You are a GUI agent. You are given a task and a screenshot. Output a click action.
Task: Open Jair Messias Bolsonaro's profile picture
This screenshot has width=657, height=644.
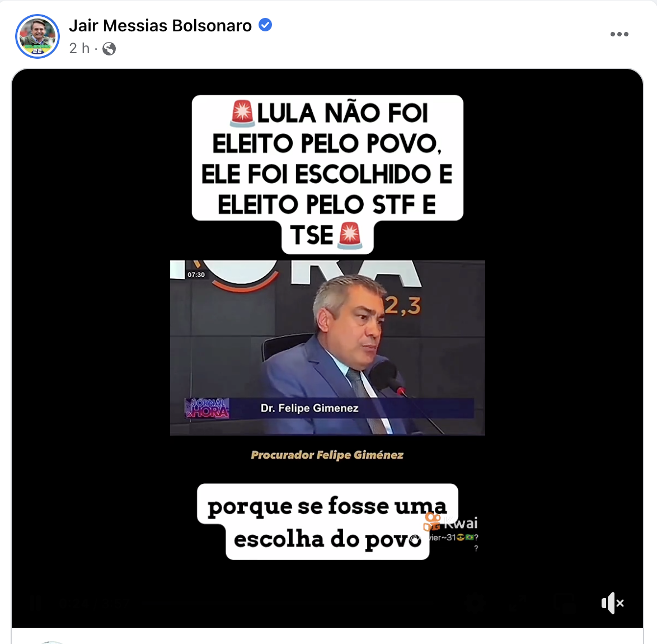tap(37, 36)
